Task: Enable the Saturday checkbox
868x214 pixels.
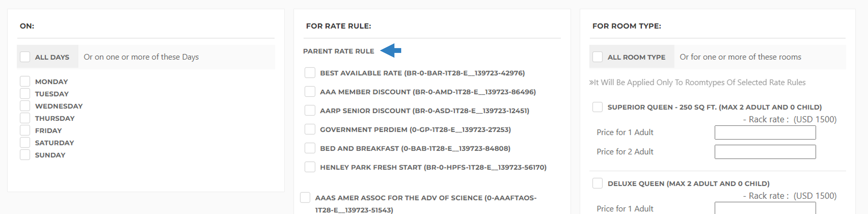Action: [25, 143]
